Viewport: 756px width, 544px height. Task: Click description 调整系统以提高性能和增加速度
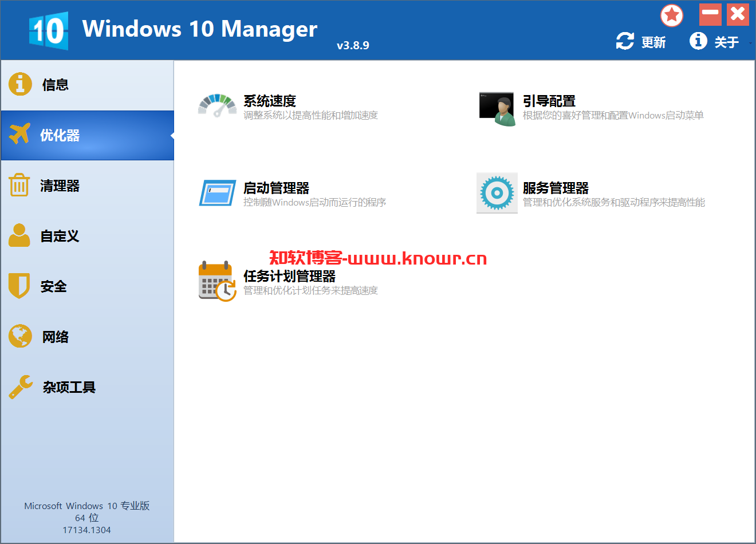[x=311, y=115]
